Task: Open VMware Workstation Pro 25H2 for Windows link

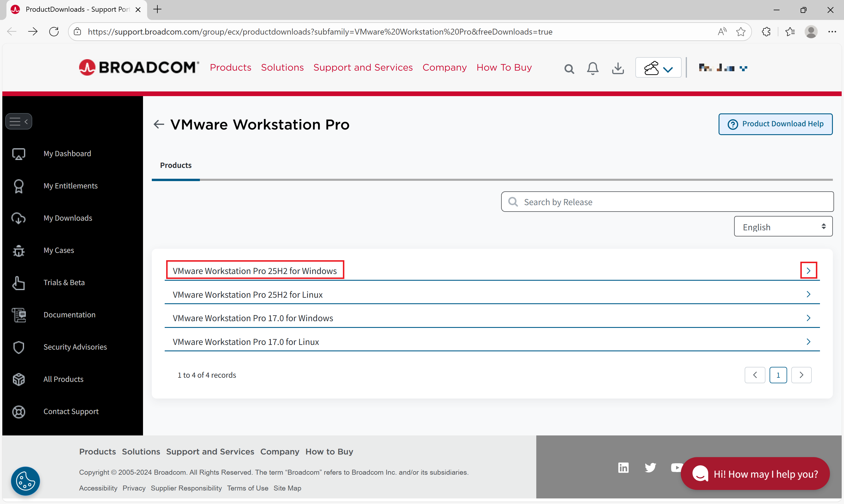Action: coord(255,271)
